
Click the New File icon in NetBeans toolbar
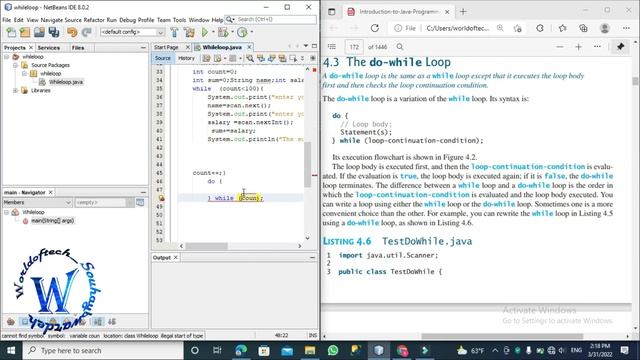tap(11, 32)
